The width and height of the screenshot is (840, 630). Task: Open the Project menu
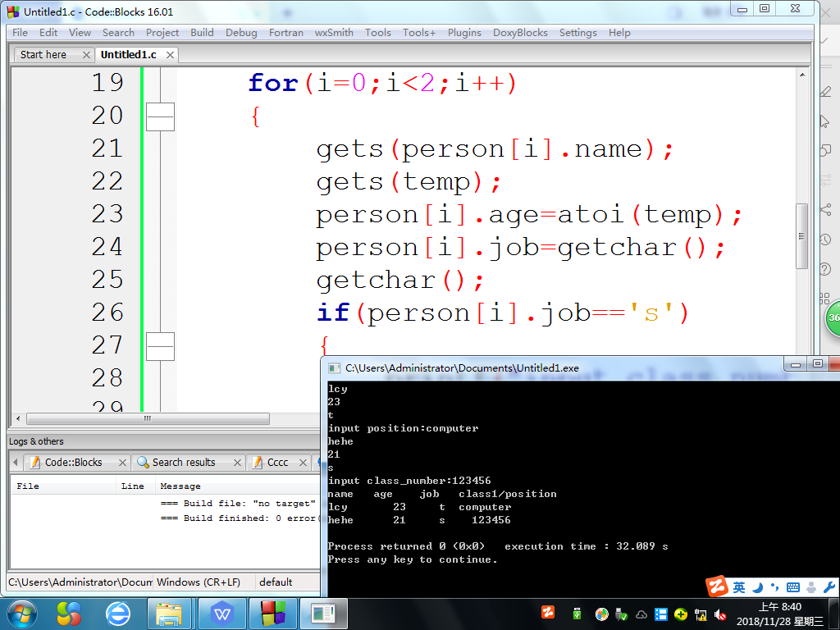pyautogui.click(x=162, y=33)
